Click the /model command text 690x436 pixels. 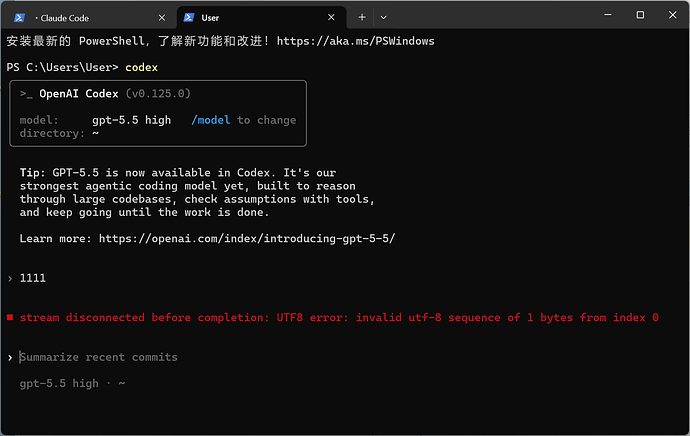(x=211, y=120)
